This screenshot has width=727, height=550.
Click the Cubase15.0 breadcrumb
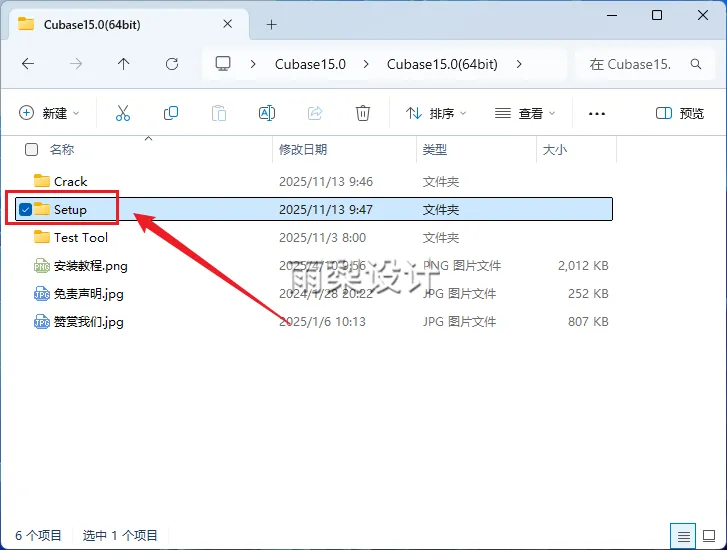(x=310, y=64)
